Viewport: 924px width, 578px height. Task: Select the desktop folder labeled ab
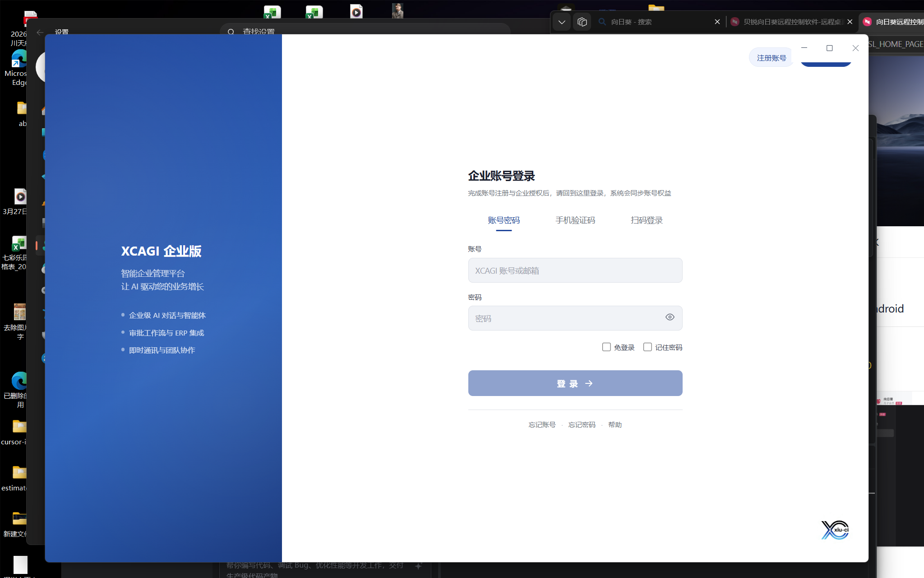pyautogui.click(x=22, y=113)
